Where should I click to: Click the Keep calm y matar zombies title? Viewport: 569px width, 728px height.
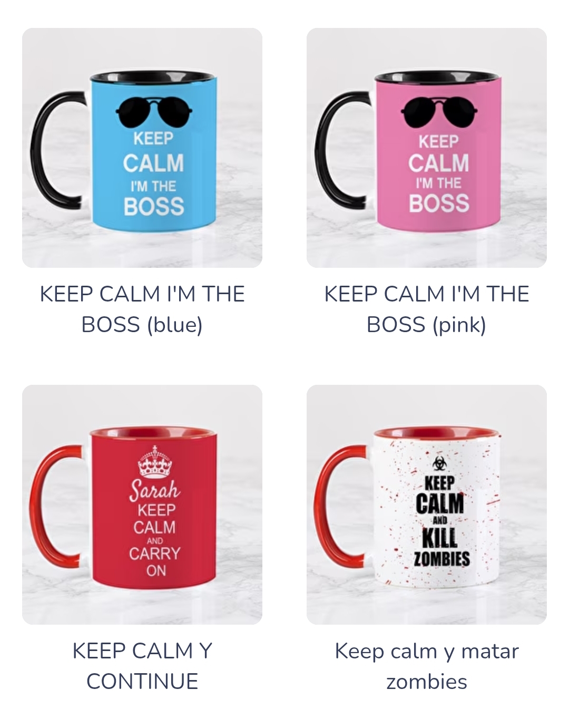[x=427, y=666]
